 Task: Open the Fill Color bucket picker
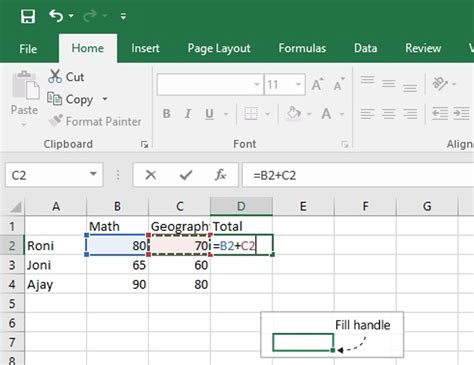point(294,114)
